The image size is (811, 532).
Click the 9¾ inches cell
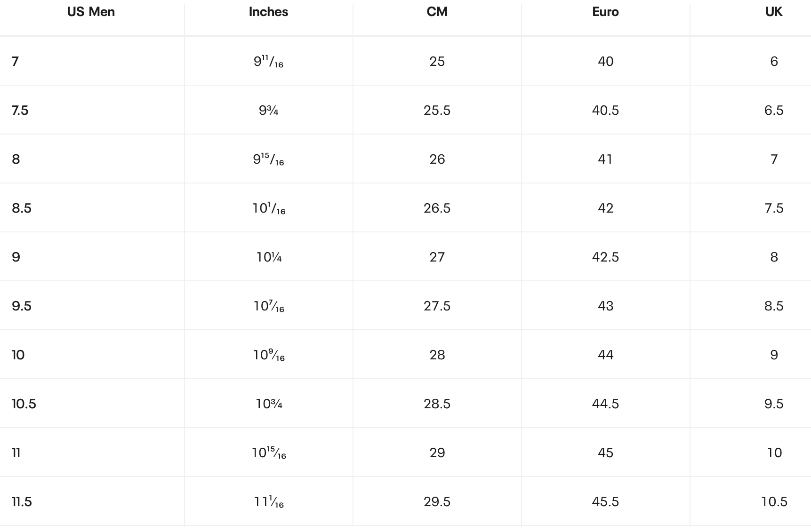(x=269, y=110)
